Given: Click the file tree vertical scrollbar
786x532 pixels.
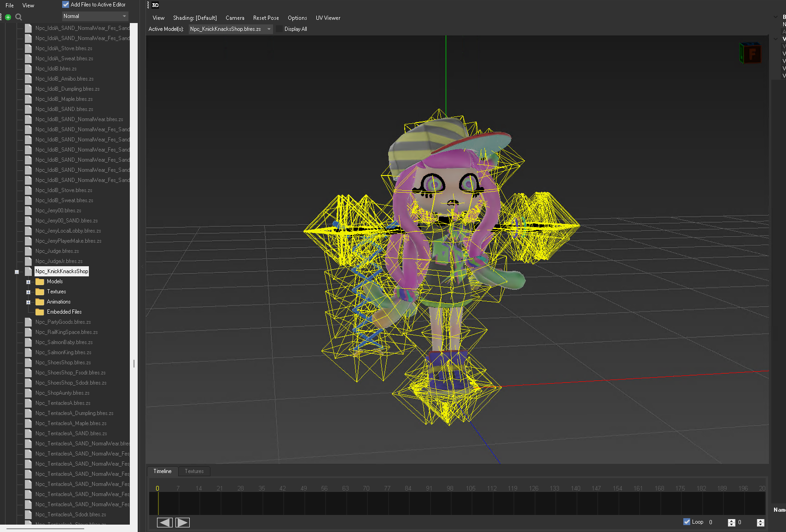Looking at the screenshot, I should (134, 274).
